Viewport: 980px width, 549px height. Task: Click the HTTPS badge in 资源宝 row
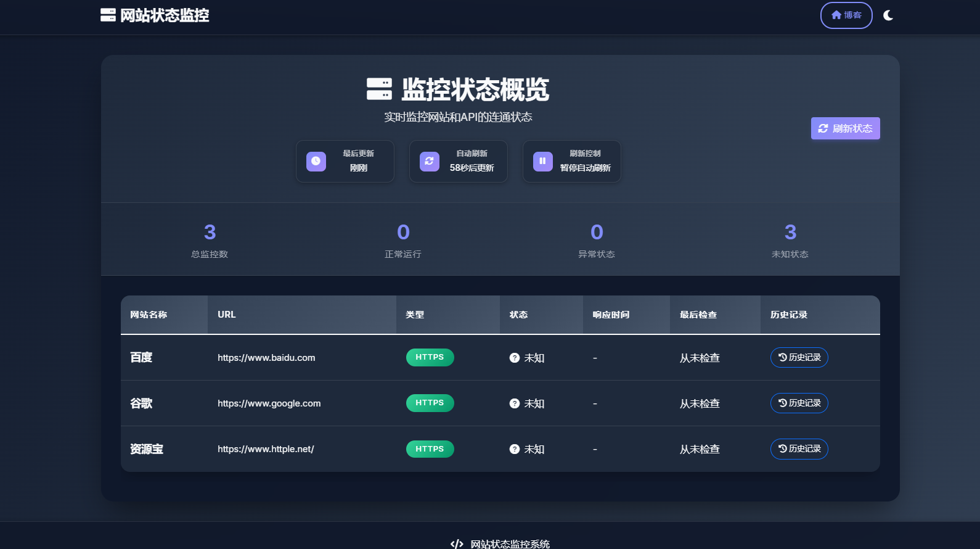pos(430,449)
